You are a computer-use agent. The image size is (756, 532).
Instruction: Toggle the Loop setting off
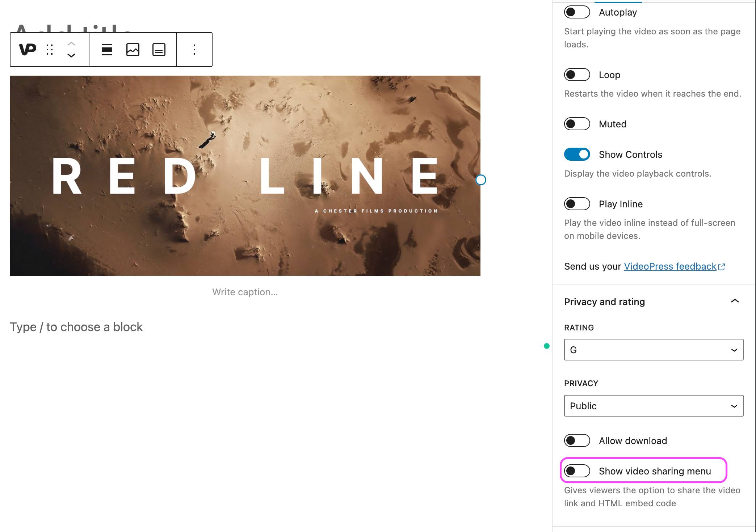(577, 74)
